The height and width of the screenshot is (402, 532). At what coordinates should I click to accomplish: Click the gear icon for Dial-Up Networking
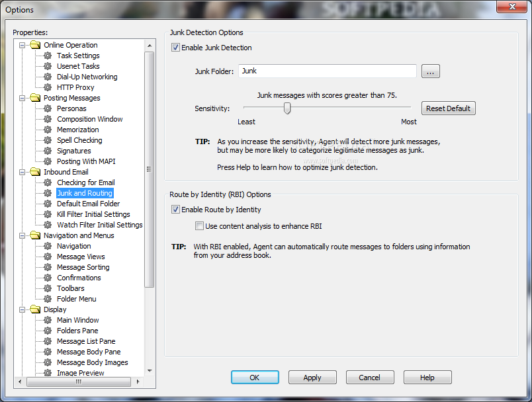click(48, 77)
